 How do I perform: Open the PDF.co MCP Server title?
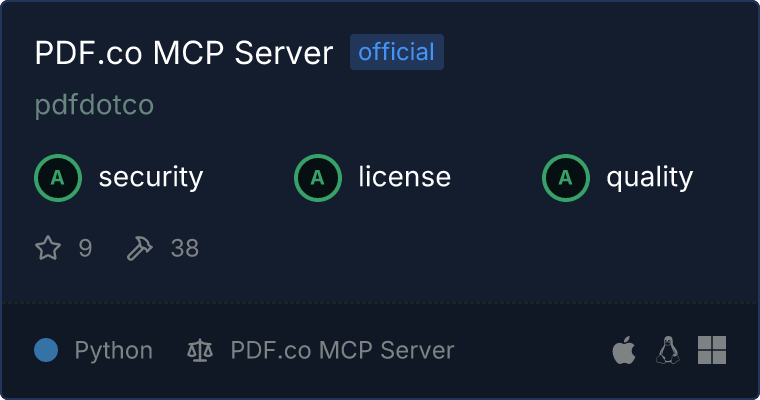coord(184,52)
